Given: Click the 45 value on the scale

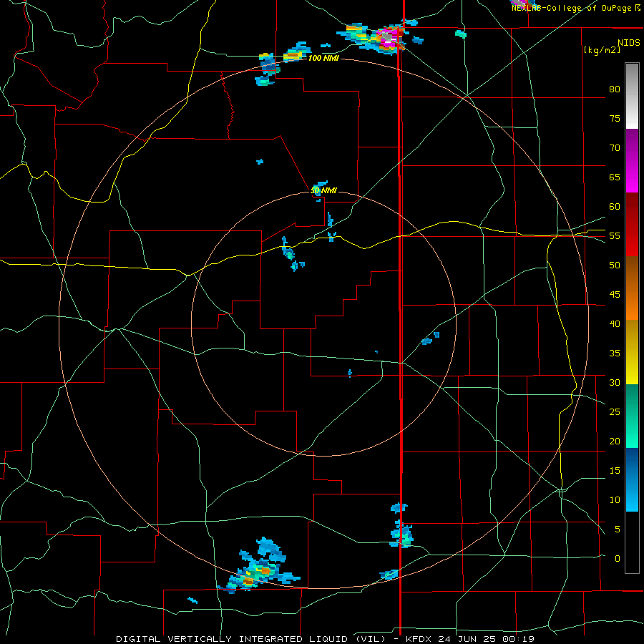Looking at the screenshot, I should click(x=615, y=295).
